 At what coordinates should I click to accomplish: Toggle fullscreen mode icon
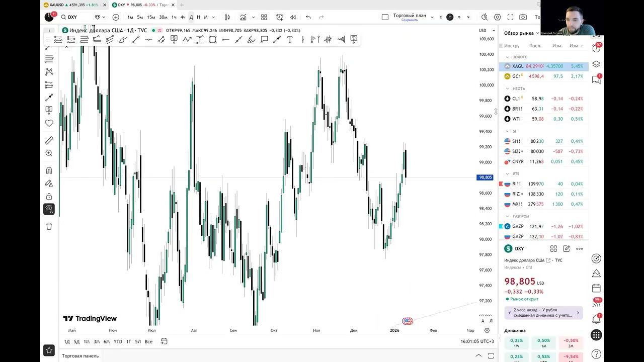[x=510, y=17]
